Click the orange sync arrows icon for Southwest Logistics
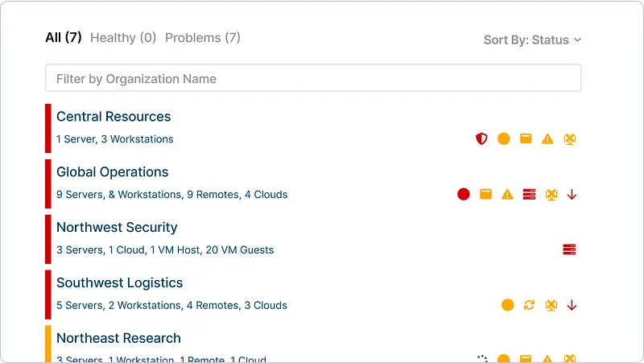644x363 pixels. click(529, 305)
